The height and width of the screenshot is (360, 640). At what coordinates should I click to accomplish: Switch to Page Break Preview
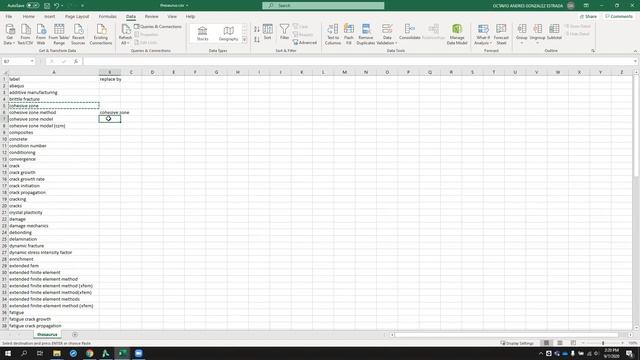(573, 343)
